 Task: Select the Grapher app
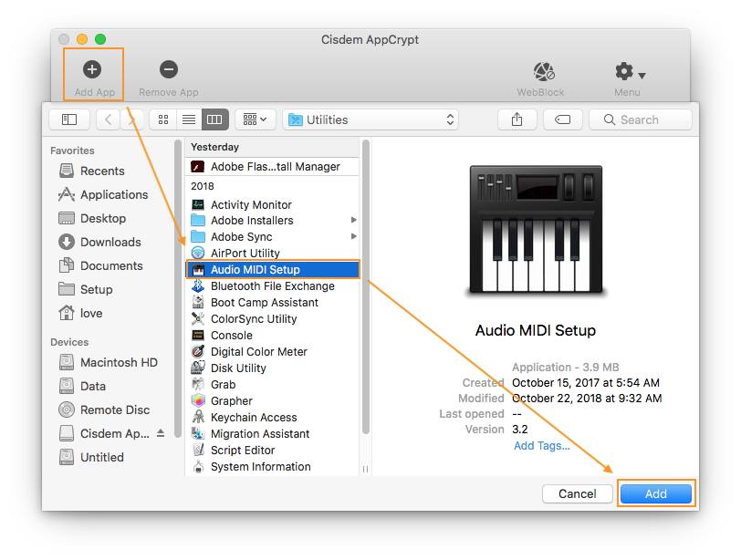pos(272,401)
